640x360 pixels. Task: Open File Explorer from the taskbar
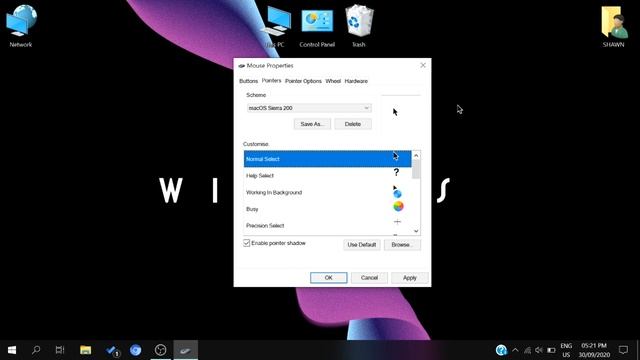pyautogui.click(x=85, y=350)
